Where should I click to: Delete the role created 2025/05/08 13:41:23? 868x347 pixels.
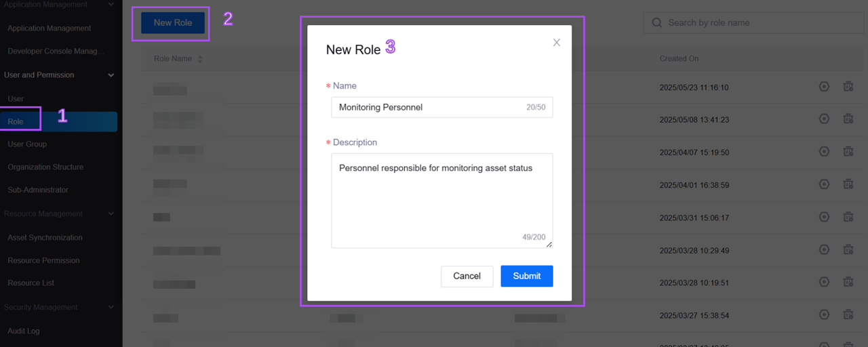[848, 119]
